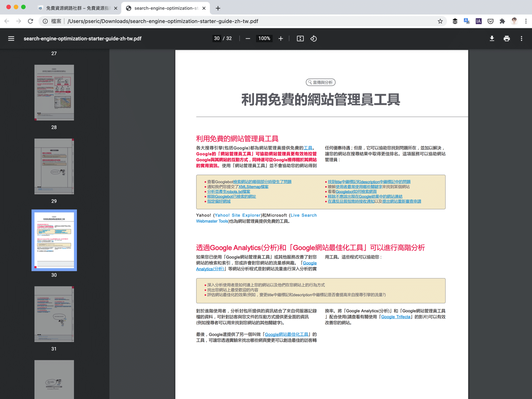Image resolution: width=532 pixels, height=399 pixels.
Task: Open Googlebot如何檢索網頁 link
Action: [x=356, y=192]
